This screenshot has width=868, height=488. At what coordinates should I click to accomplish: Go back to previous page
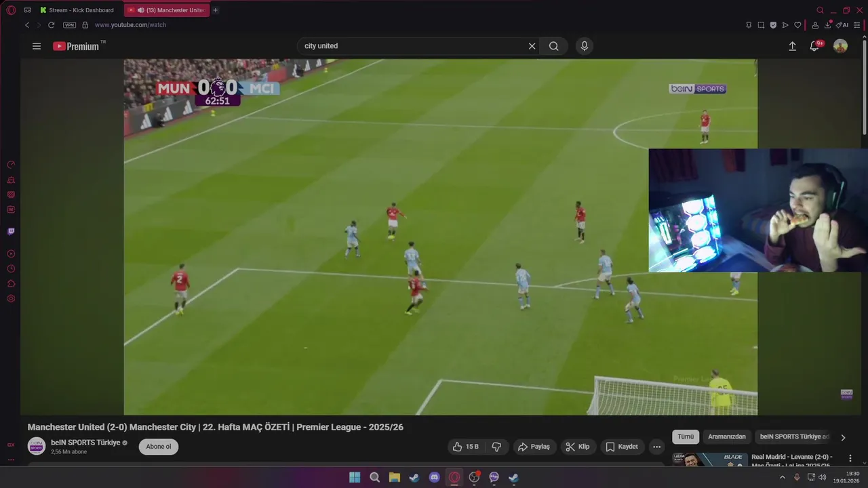[x=27, y=25]
